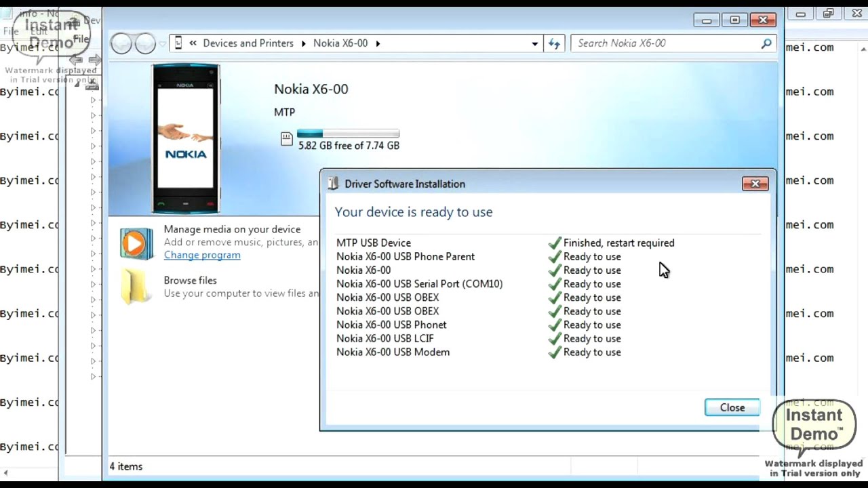Open the Change program link

[x=202, y=255]
